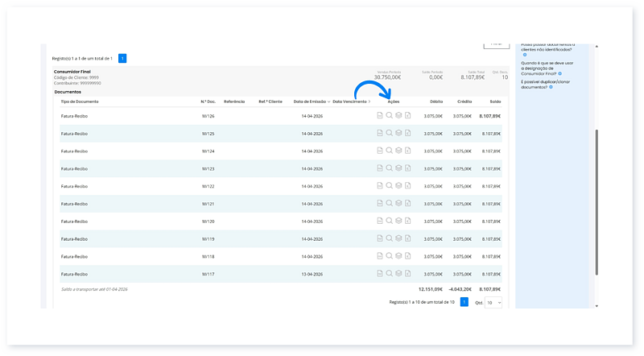The height and width of the screenshot is (356, 644).
Task: Click the Saldo column header
Action: [x=494, y=101]
